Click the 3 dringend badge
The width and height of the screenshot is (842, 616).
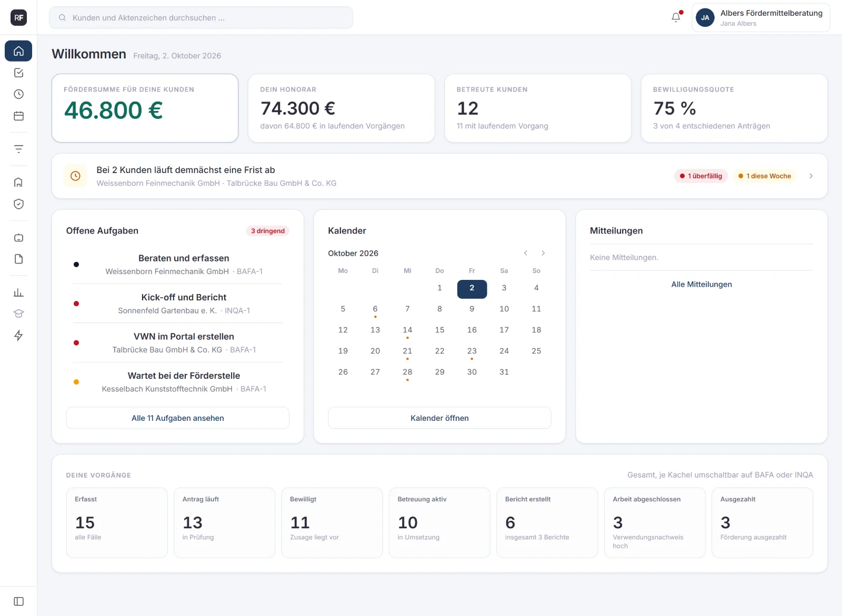268,231
